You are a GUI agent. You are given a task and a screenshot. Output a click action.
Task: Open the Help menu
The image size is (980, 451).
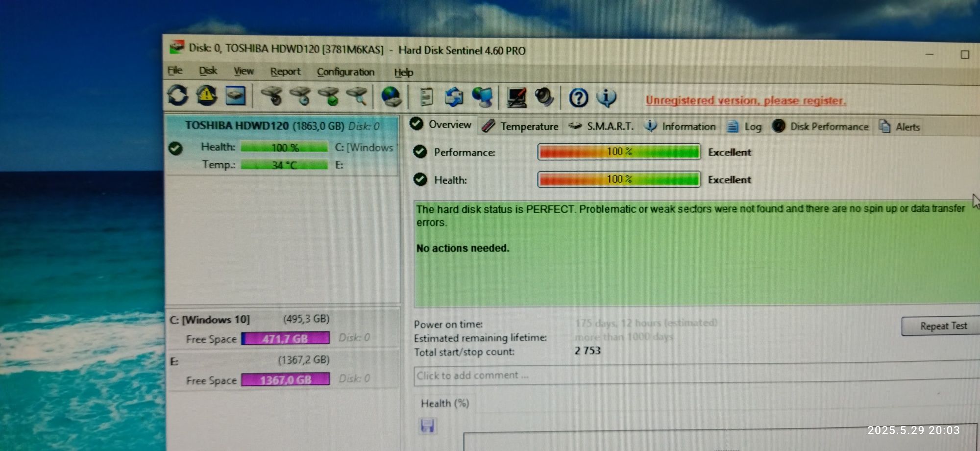(403, 73)
